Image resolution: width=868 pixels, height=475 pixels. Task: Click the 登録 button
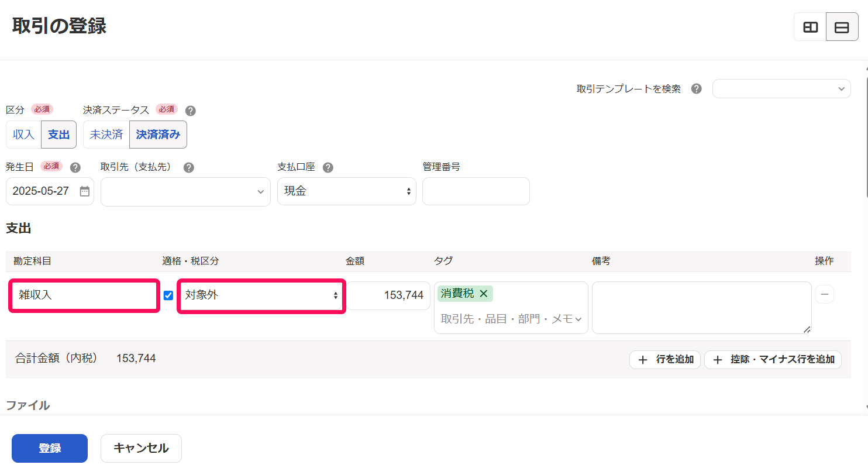point(50,448)
